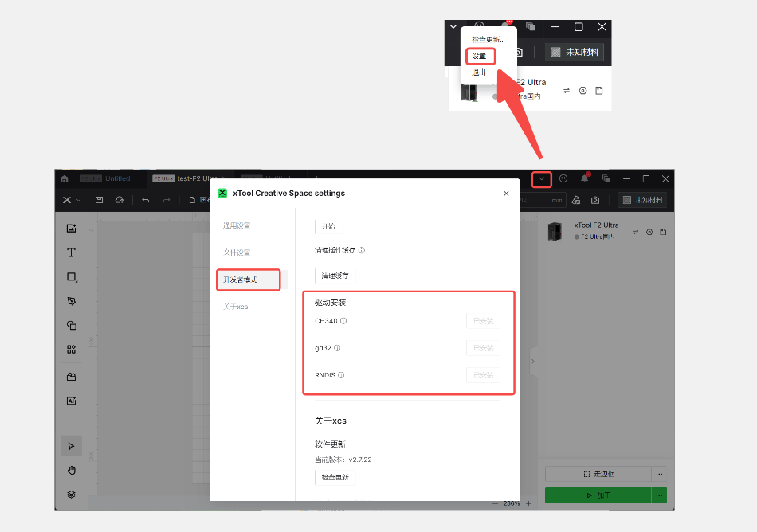Viewport: 757px width, 532px height.
Task: Switch to test-F2 Ultra project tab
Action: (190, 178)
